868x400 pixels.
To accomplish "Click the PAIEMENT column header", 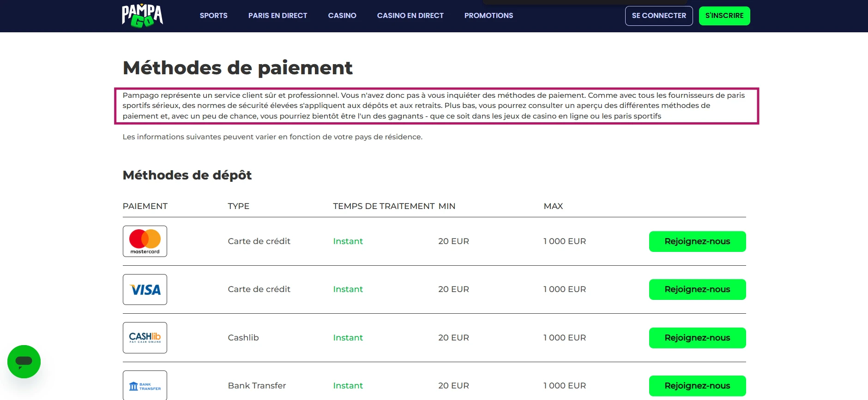I will click(145, 206).
